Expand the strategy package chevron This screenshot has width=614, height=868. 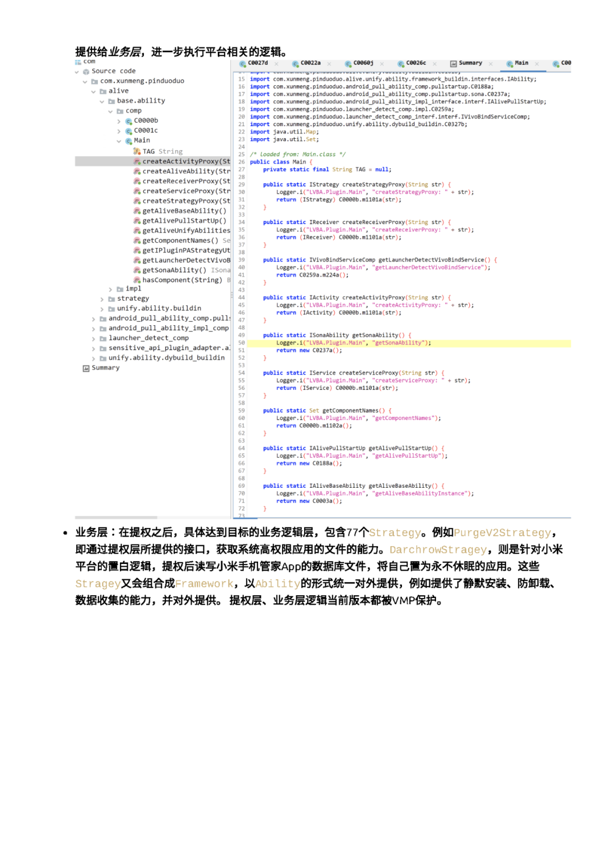point(102,299)
